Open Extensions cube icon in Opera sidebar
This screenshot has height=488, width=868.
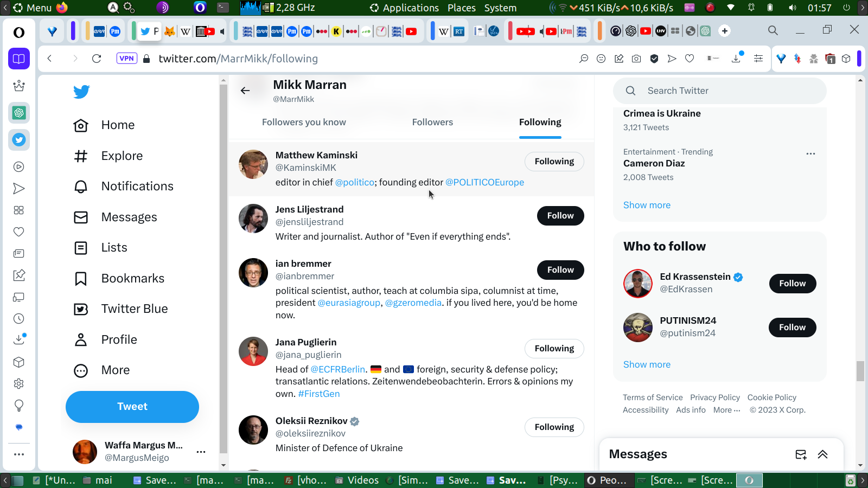click(19, 362)
